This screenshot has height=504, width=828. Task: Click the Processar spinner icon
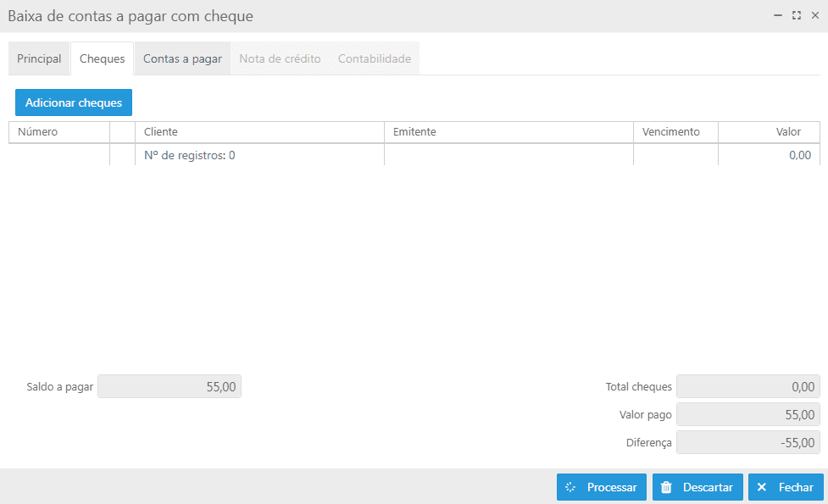pyautogui.click(x=570, y=487)
